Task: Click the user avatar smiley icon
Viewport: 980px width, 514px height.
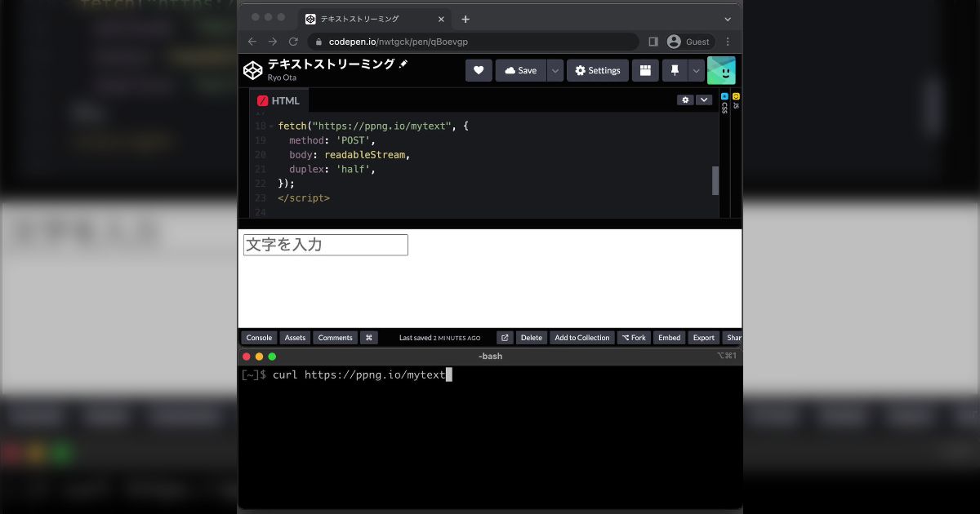Action: click(x=721, y=71)
